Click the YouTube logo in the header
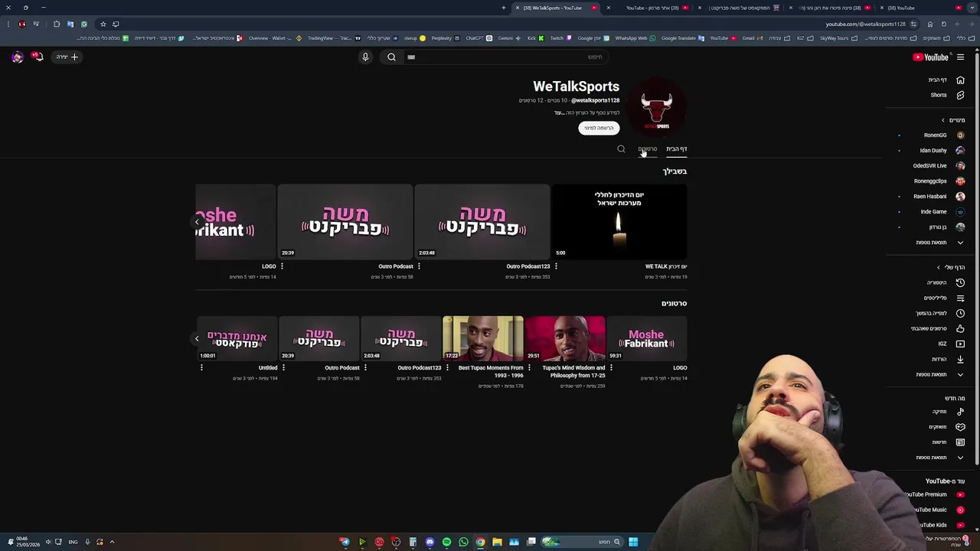 click(x=931, y=57)
